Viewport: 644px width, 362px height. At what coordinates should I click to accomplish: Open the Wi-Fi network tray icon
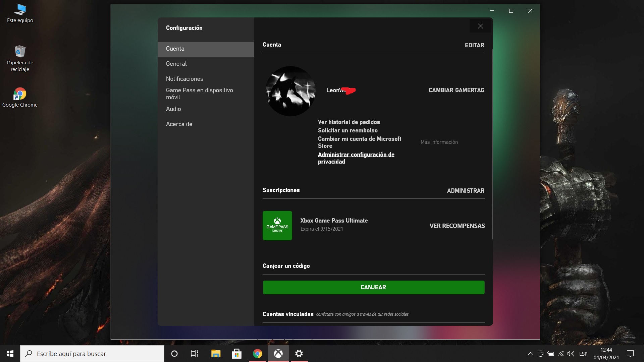coord(561,354)
